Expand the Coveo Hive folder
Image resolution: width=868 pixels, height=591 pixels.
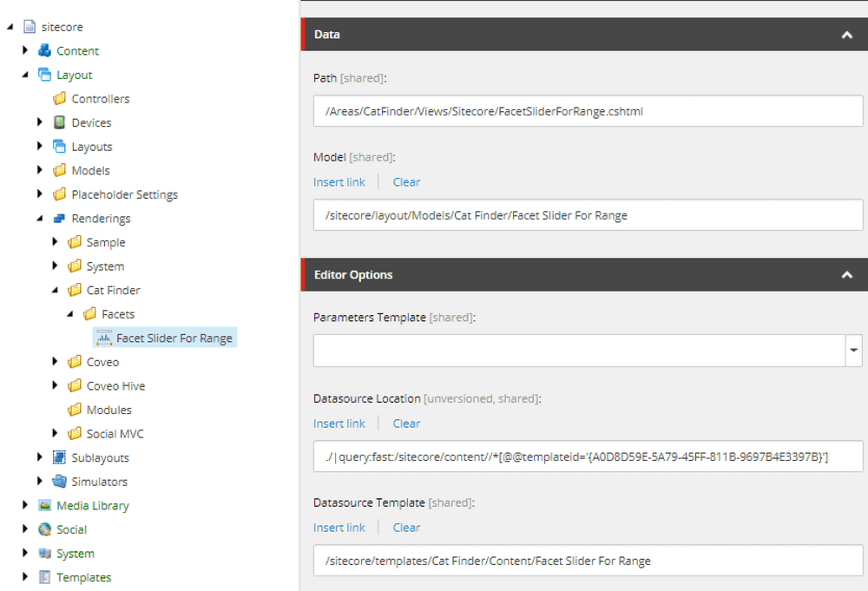[56, 386]
